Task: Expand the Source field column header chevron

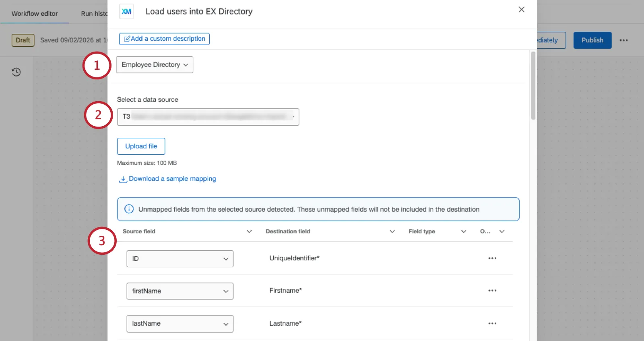Action: [249, 231]
